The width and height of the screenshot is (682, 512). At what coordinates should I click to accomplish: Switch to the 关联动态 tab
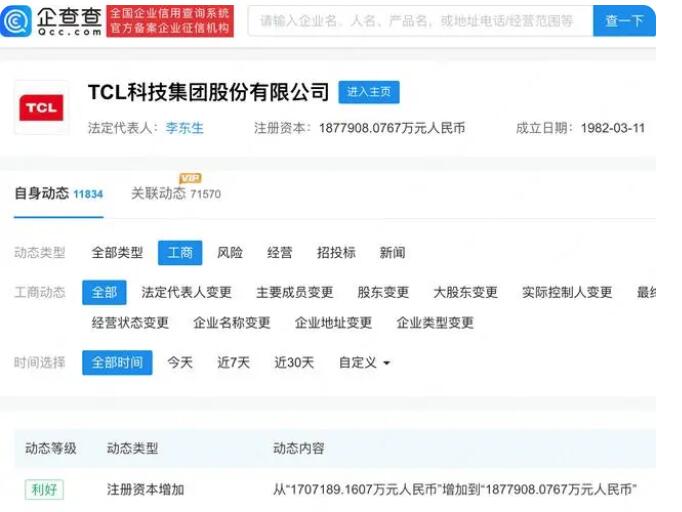pos(158,194)
